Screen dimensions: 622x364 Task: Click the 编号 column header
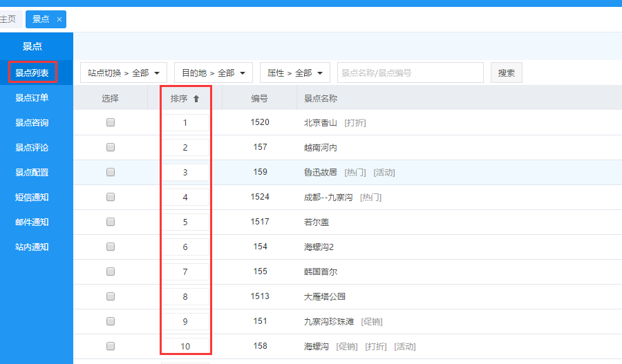[259, 99]
